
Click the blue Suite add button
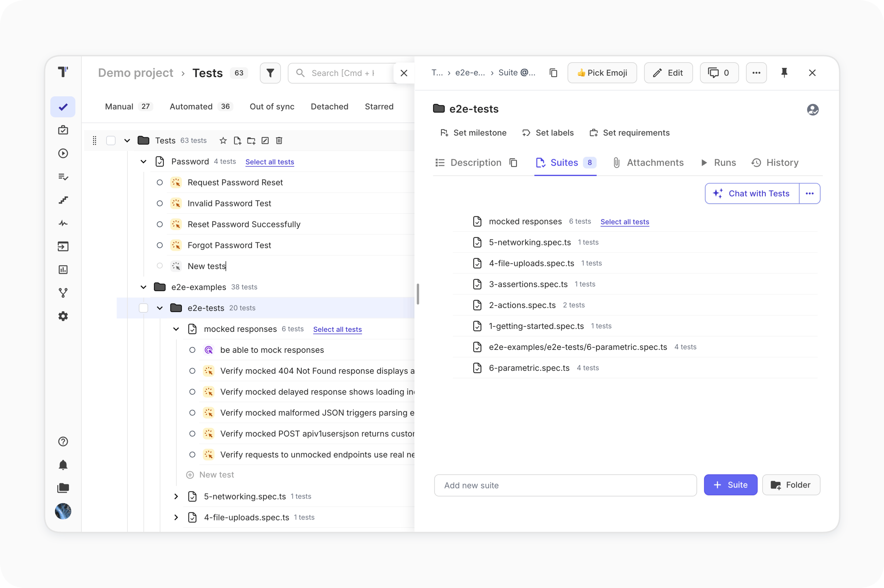click(x=731, y=485)
